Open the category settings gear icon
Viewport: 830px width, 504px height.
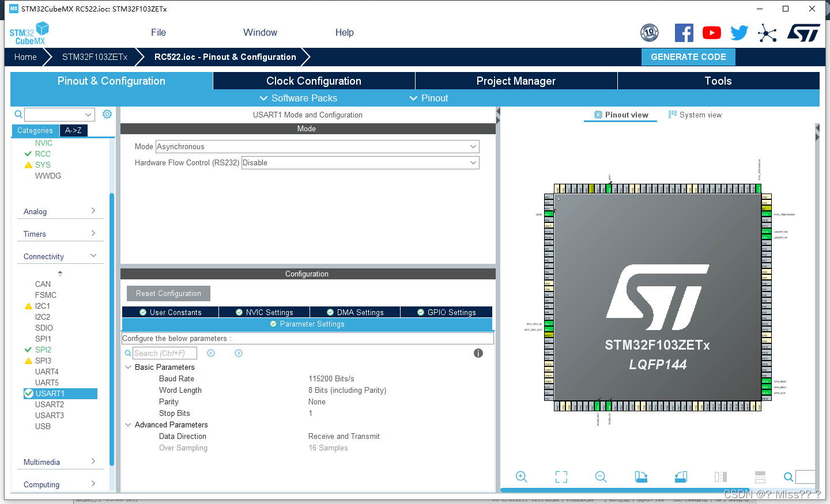pyautogui.click(x=107, y=114)
